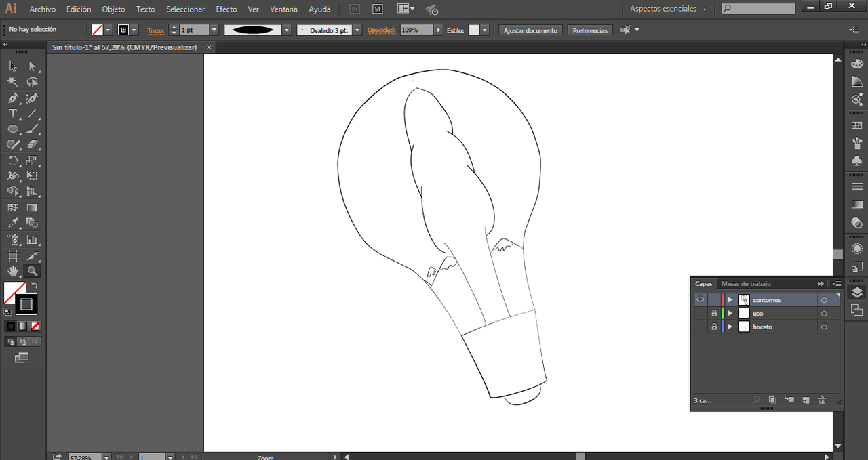This screenshot has height=460, width=868.
Task: Click the stroke color swatch in toolbox
Action: [x=26, y=304]
